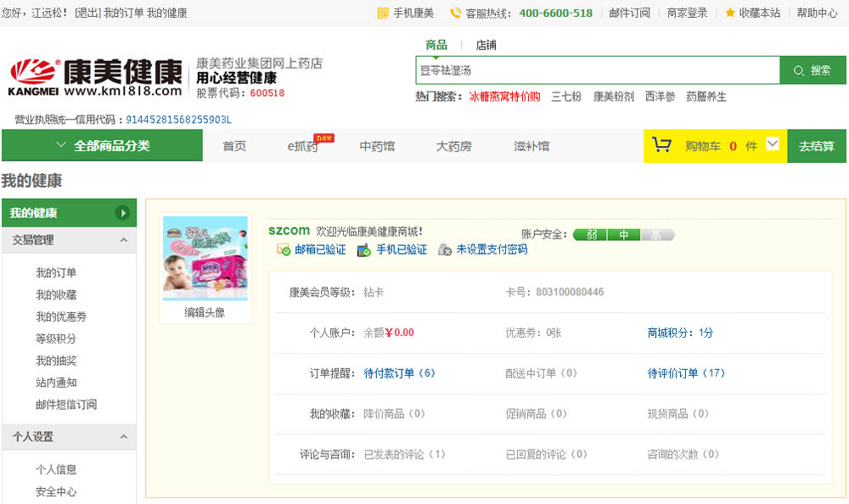
Task: Collapse the 个人设置 section
Action: tap(124, 436)
